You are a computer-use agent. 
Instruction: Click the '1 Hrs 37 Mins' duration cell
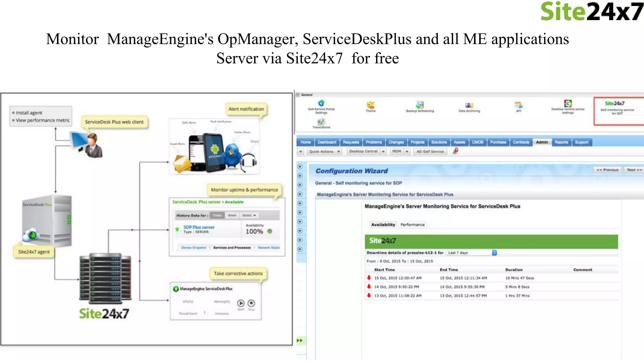517,296
